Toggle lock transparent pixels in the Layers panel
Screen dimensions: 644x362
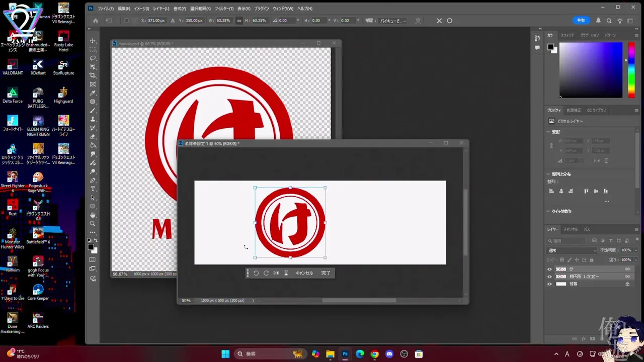click(x=562, y=260)
